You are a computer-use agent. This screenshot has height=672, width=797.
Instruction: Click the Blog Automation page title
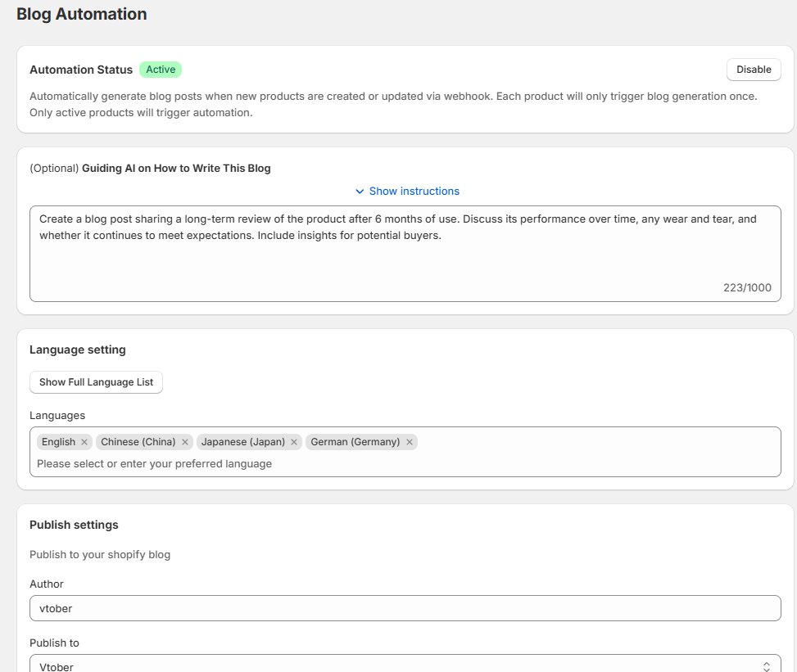[x=81, y=14]
